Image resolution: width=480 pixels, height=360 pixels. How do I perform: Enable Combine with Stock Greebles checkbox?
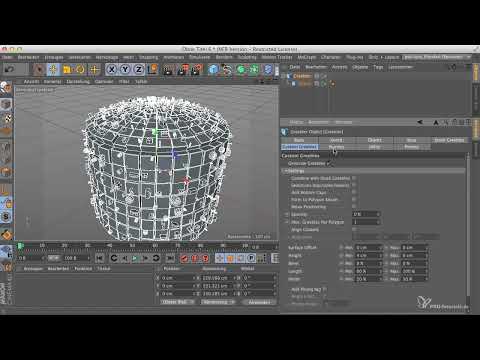[354, 178]
